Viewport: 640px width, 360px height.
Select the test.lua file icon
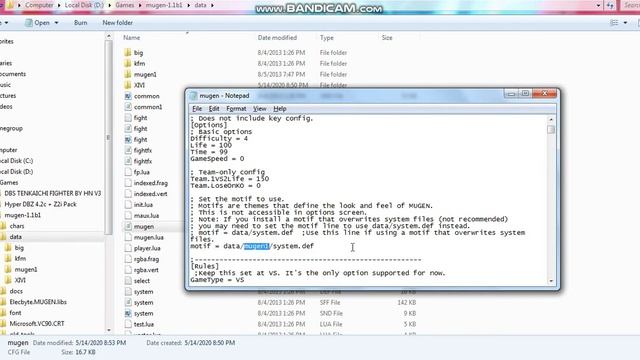coord(128,324)
